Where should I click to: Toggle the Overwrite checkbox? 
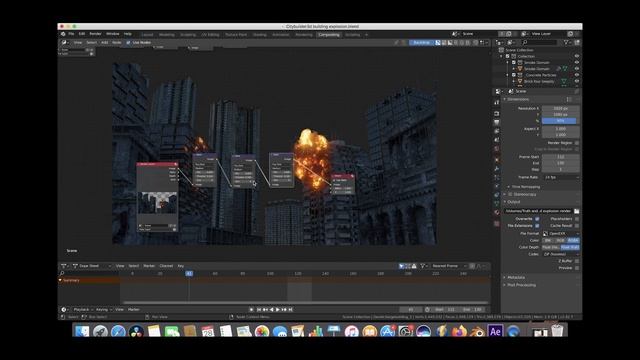[x=537, y=219]
